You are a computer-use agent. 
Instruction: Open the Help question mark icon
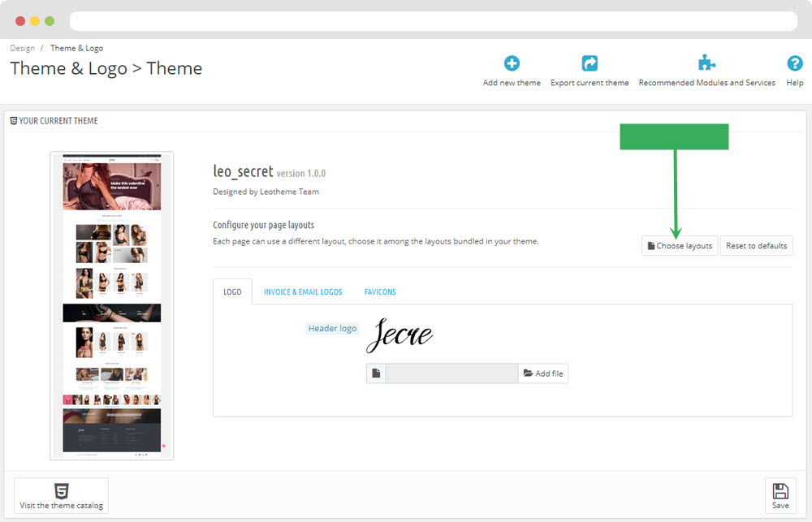tap(794, 63)
